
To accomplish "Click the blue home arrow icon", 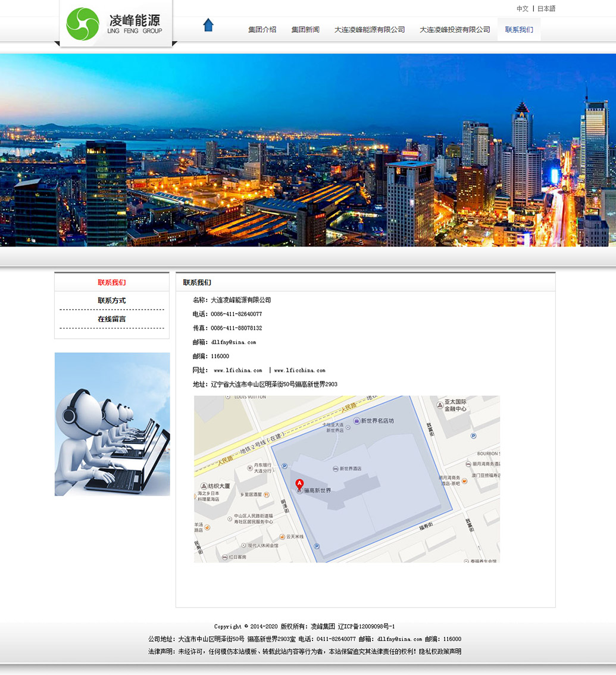I will [208, 25].
